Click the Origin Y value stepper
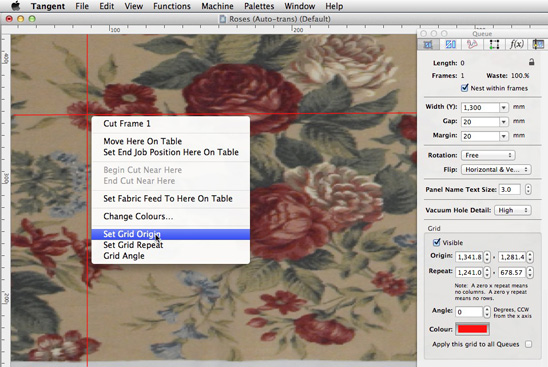Screen dimensions: 548x367 point(530,257)
